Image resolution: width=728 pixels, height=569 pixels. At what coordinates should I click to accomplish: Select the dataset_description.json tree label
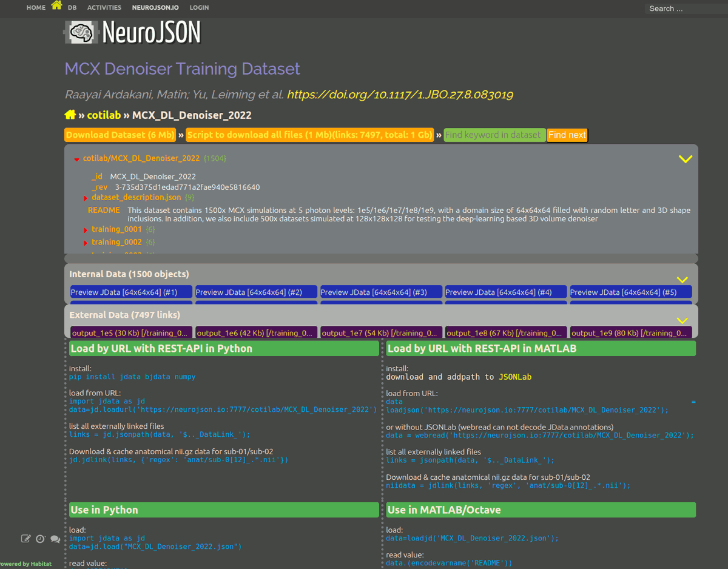tap(136, 197)
